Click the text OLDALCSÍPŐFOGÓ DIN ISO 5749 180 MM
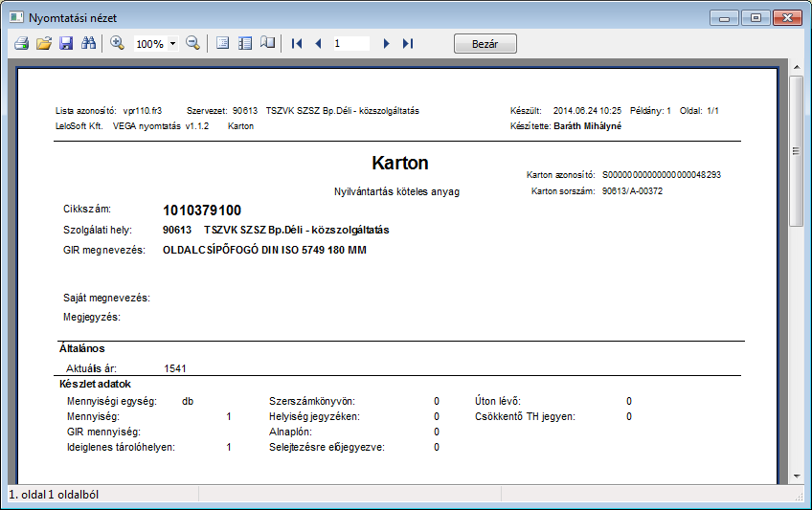Viewport: 812px width, 510px height. click(264, 250)
